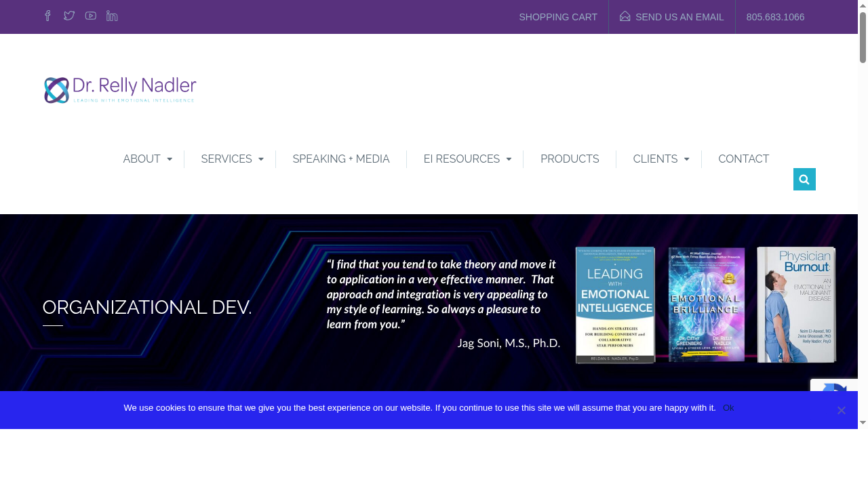Viewport: 868px width, 488px height.
Task: Click the Organizational Dev. heading
Action: click(147, 307)
